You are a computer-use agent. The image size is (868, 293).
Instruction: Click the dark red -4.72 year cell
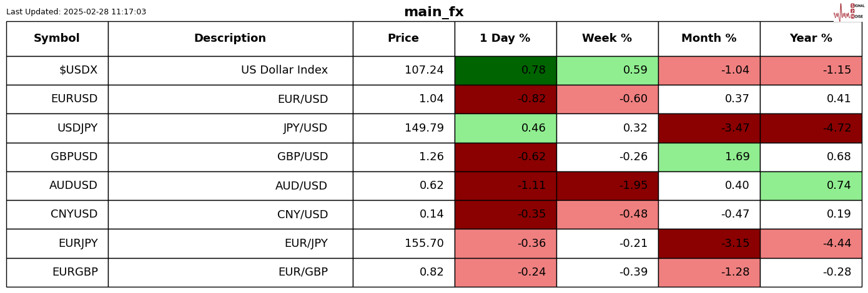(811, 128)
